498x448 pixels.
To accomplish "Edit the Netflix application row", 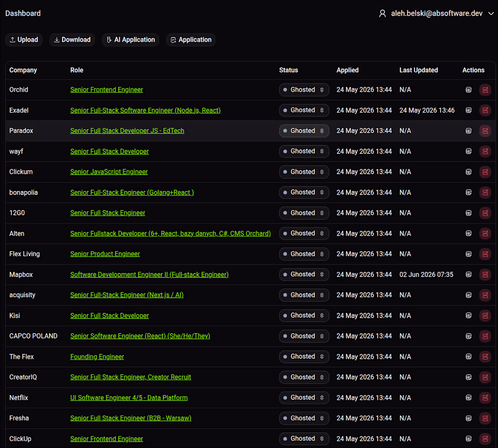I will (x=469, y=398).
